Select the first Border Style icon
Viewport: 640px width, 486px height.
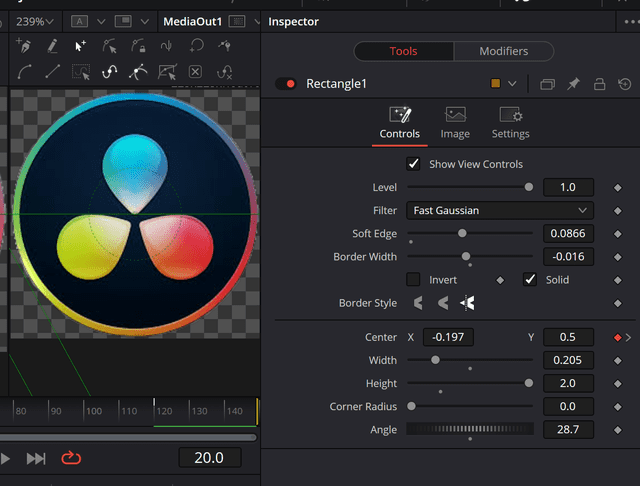pyautogui.click(x=418, y=303)
